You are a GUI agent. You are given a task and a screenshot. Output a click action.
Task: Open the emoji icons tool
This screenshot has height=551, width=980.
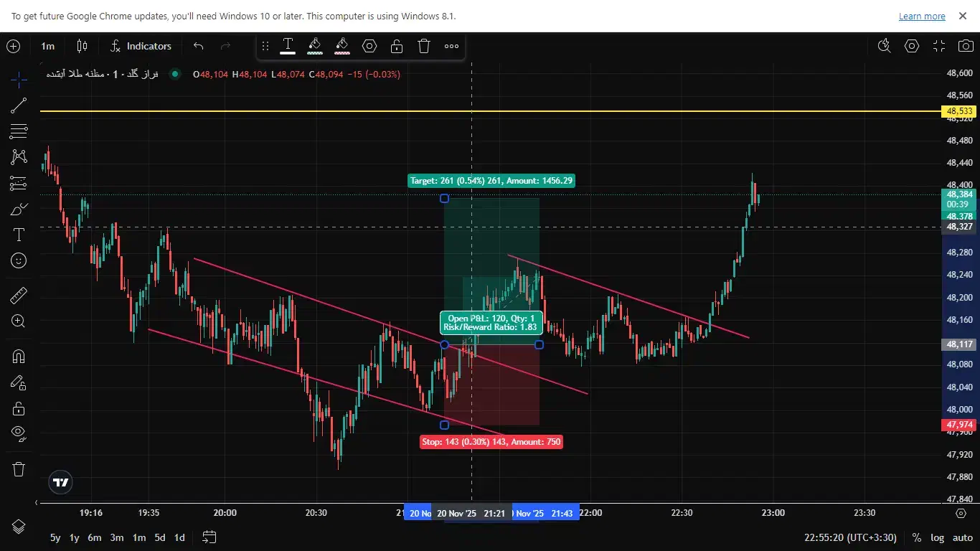[19, 260]
